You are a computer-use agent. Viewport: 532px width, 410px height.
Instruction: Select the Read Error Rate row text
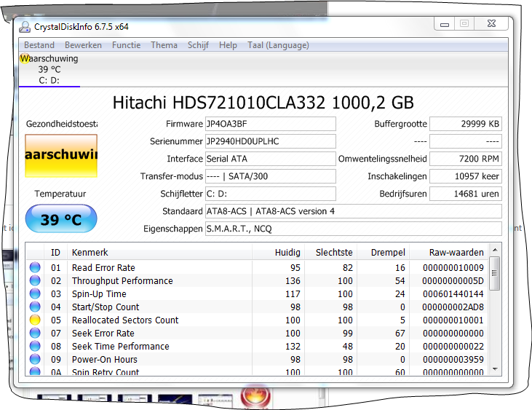point(103,268)
